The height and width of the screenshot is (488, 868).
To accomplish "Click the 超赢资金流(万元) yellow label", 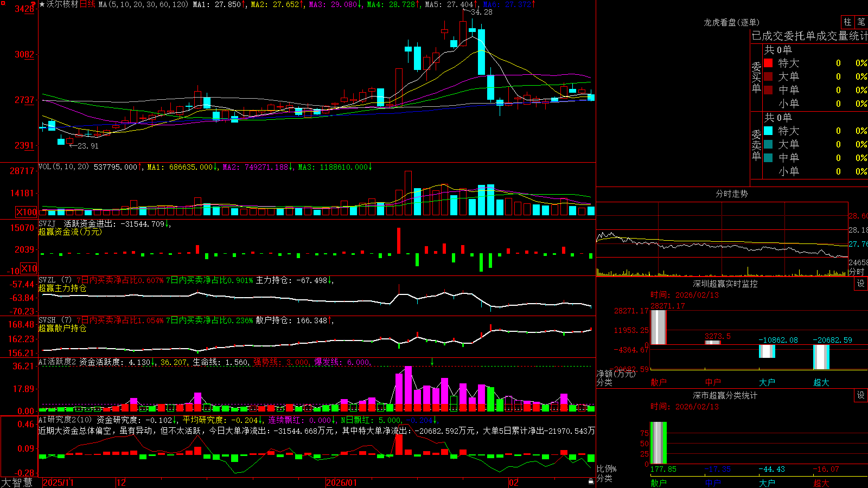I will [70, 232].
